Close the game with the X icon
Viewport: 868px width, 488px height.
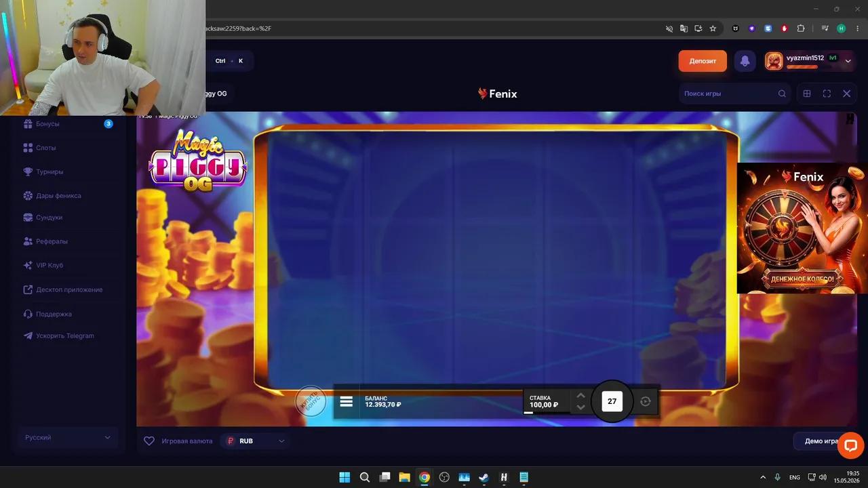tap(846, 94)
